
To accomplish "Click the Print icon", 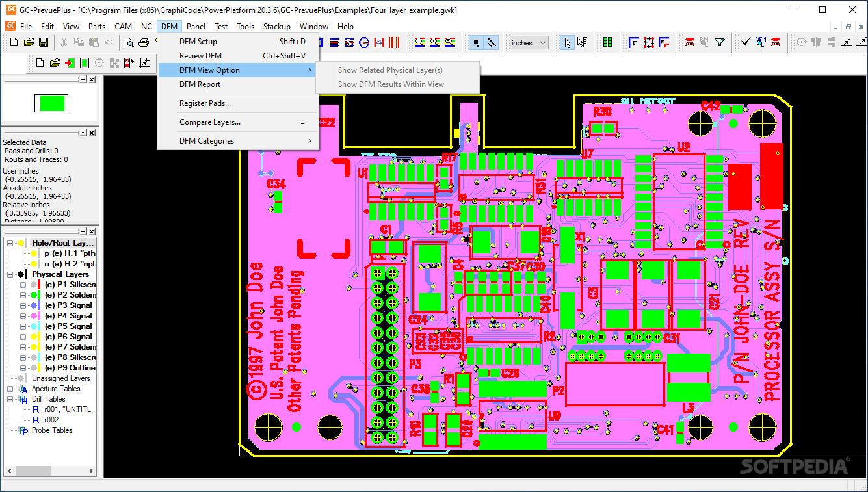I will (144, 43).
